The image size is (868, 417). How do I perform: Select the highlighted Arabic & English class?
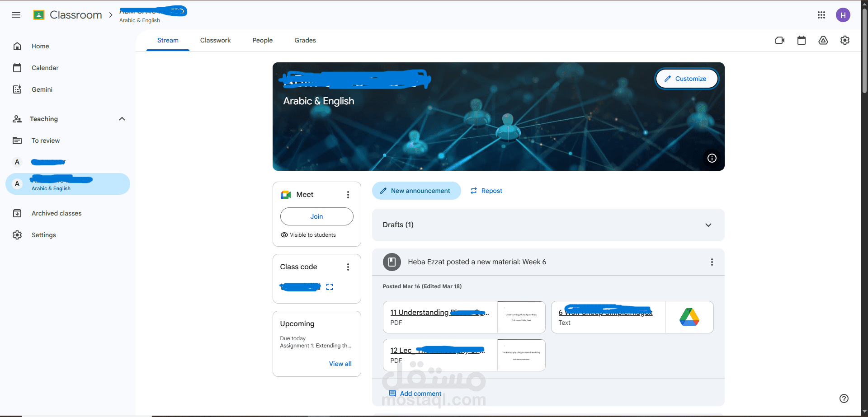point(68,184)
